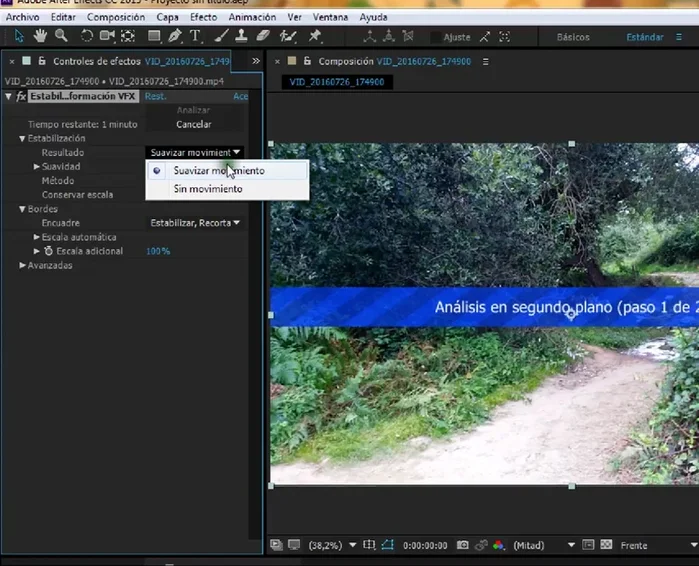Click the Rest. reset link
Screen dimensions: 699x566
pyautogui.click(x=155, y=97)
